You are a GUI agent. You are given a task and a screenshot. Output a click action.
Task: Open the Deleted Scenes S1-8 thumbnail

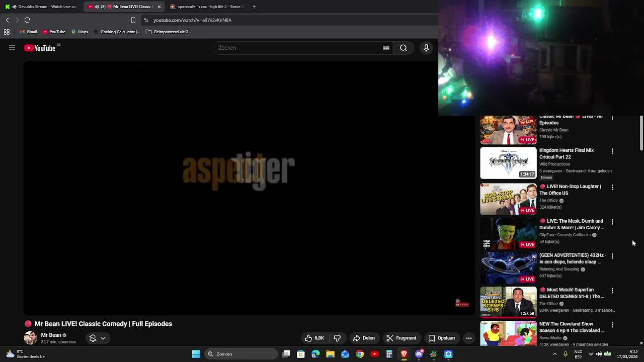click(508, 302)
